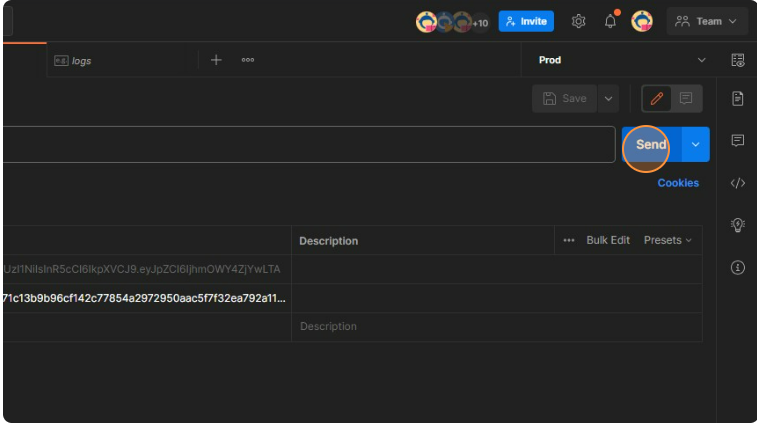Open the Prod environment selector
757x423 pixels.
[x=620, y=60]
